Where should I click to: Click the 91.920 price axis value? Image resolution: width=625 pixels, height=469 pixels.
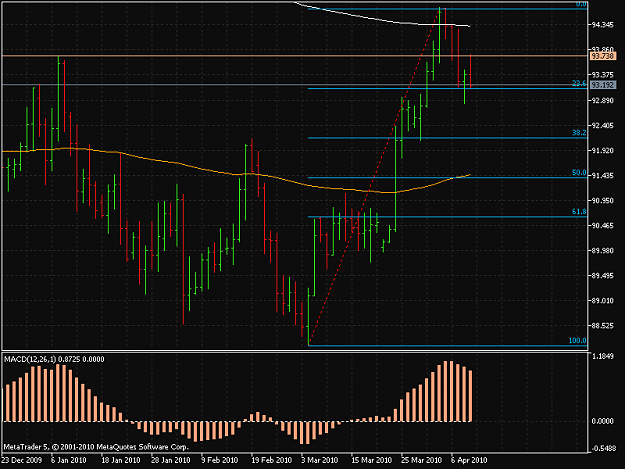coord(602,151)
